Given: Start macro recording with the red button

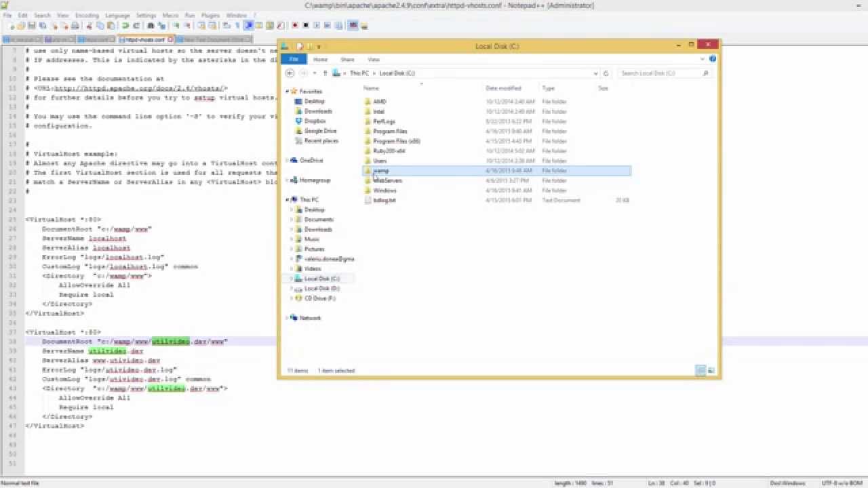Looking at the screenshot, I should (294, 26).
